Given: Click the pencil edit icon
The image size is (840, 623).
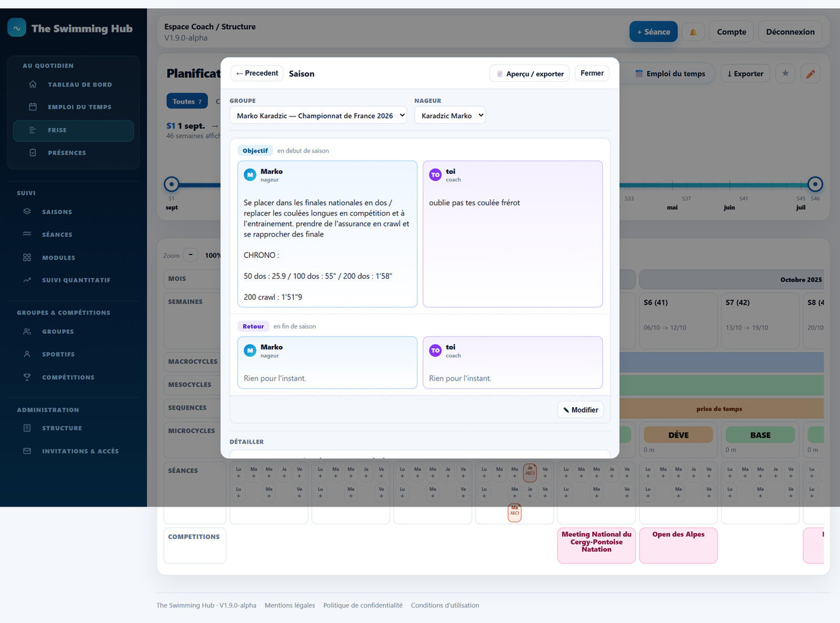Looking at the screenshot, I should tap(810, 73).
